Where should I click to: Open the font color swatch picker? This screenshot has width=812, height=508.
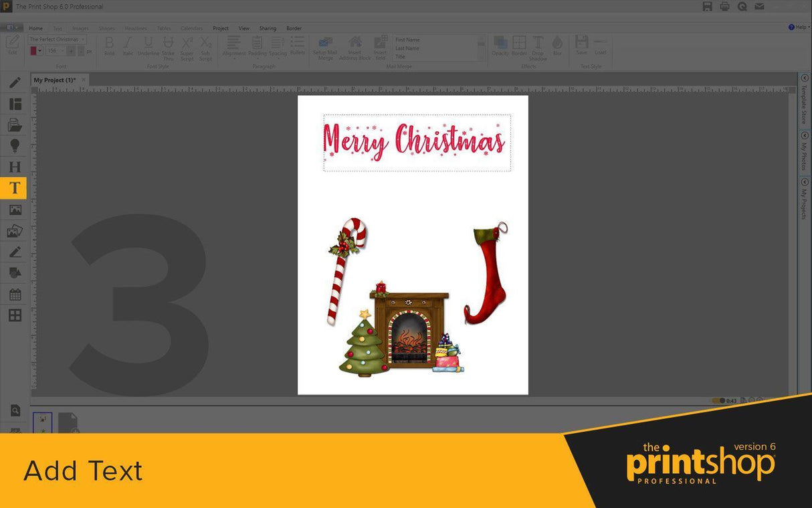click(x=34, y=50)
